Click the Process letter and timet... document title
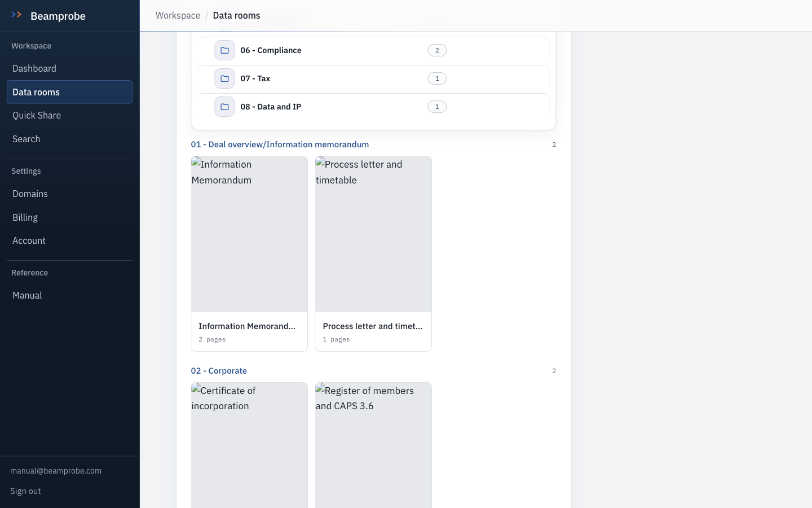Screen dimensions: 812x508 click(373, 326)
